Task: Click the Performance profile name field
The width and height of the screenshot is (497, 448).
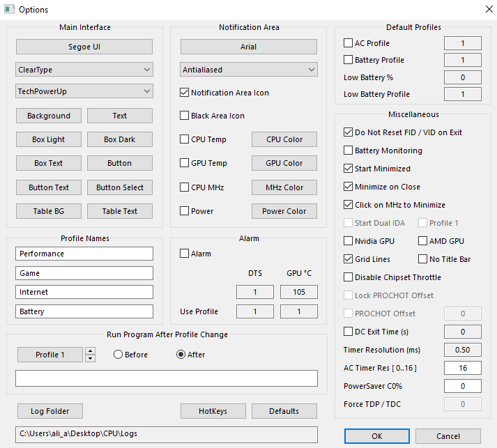Action: pyautogui.click(x=84, y=254)
